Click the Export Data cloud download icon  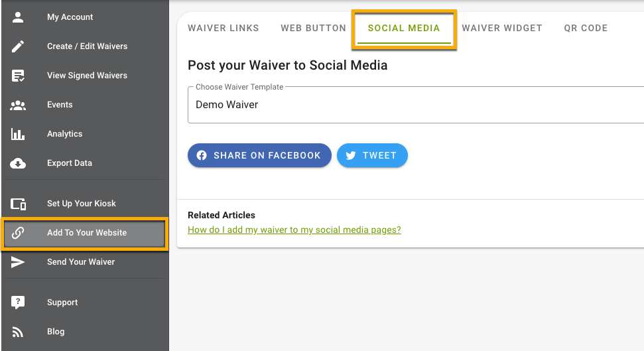(x=18, y=164)
